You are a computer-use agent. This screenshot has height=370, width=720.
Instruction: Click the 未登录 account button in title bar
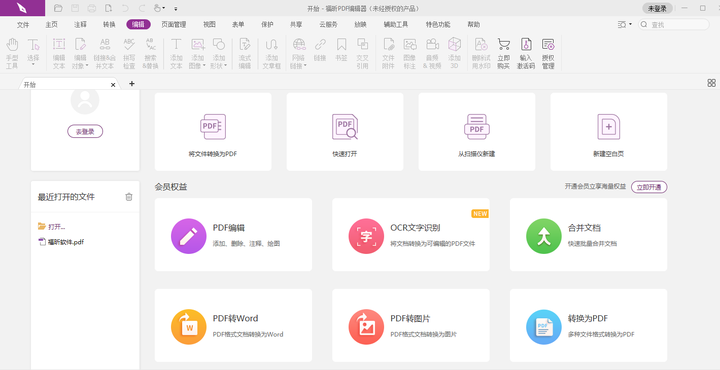(657, 8)
